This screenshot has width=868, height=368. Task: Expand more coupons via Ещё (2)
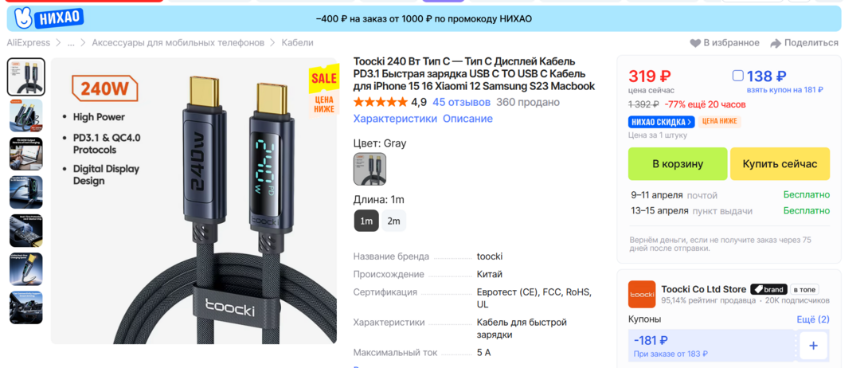[812, 319]
